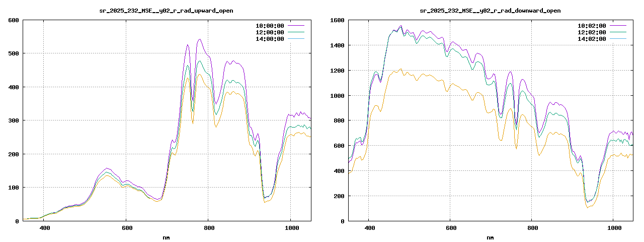Click the nm axis label under upward chart
This screenshot has width=644, height=242.
tap(167, 237)
